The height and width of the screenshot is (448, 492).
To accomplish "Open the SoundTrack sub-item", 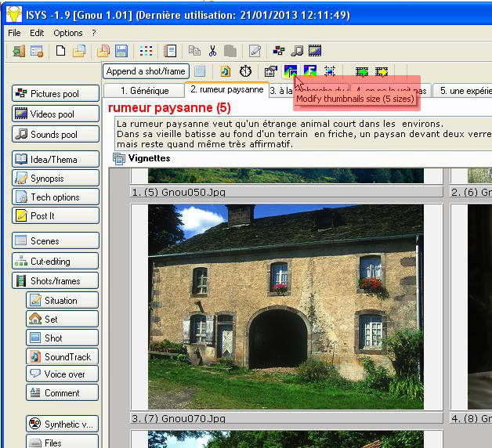I will point(62,356).
